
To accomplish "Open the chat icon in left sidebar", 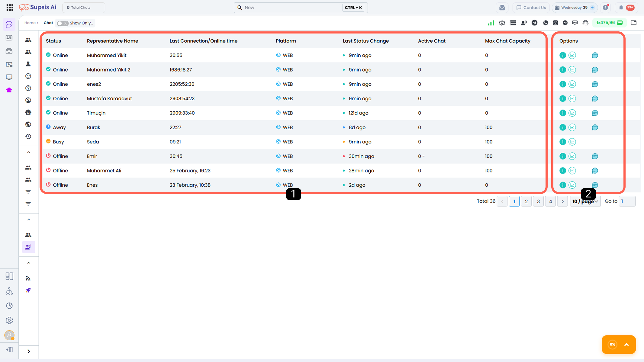I will click(x=9, y=24).
